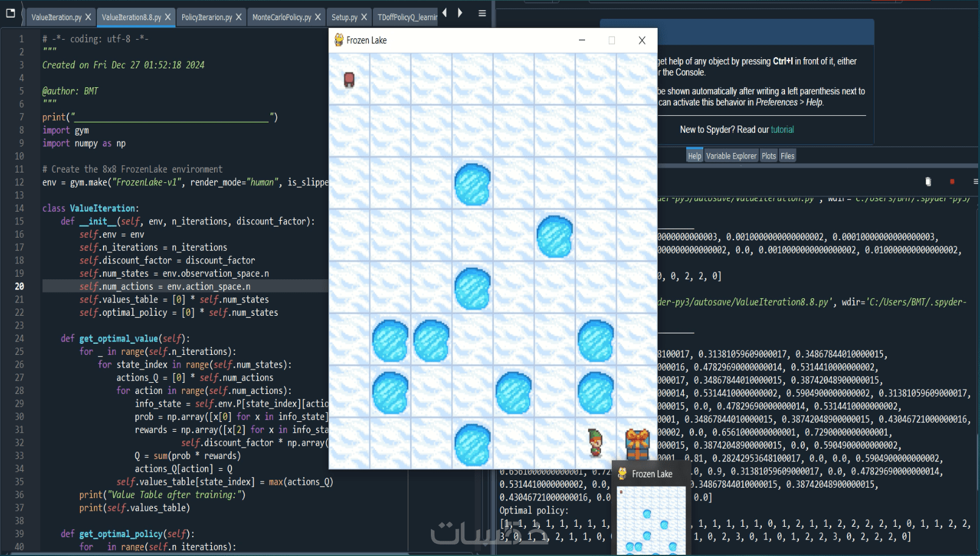This screenshot has height=556, width=980.
Task: Clear console output with trash icon
Action: pos(928,182)
